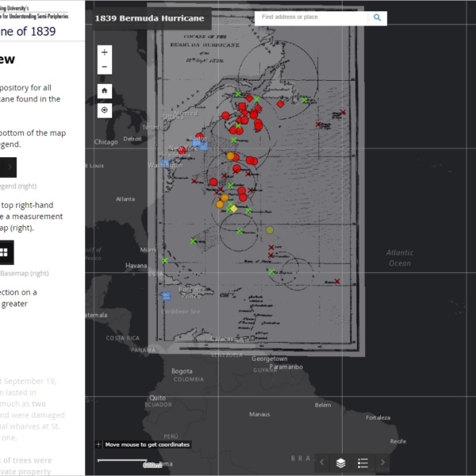Click the olive circle marker in Atlantic

[270, 230]
